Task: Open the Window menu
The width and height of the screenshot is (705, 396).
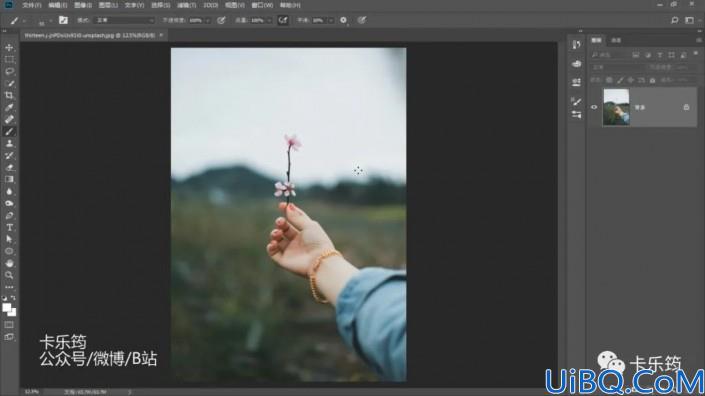Action: [262, 5]
